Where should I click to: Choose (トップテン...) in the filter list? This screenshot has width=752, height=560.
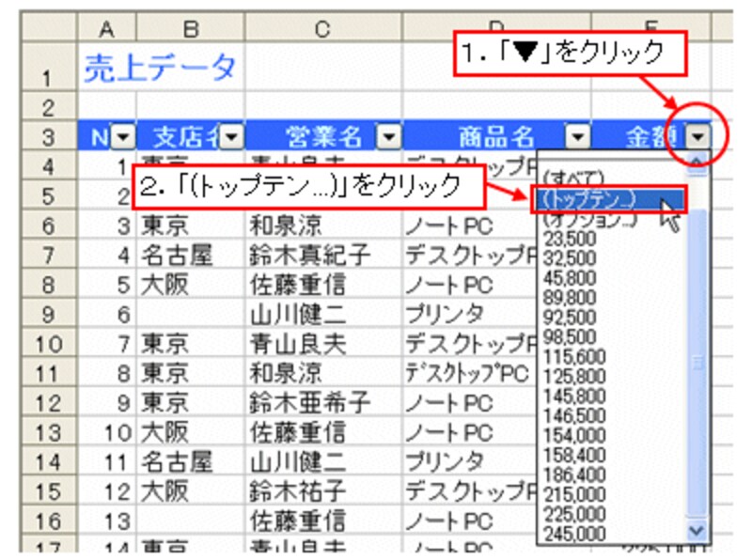click(x=609, y=199)
